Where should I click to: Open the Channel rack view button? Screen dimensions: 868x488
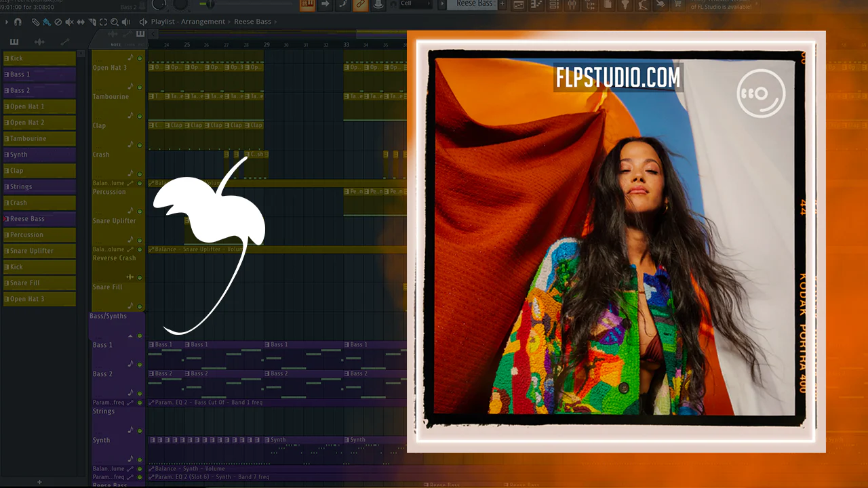pyautogui.click(x=554, y=5)
